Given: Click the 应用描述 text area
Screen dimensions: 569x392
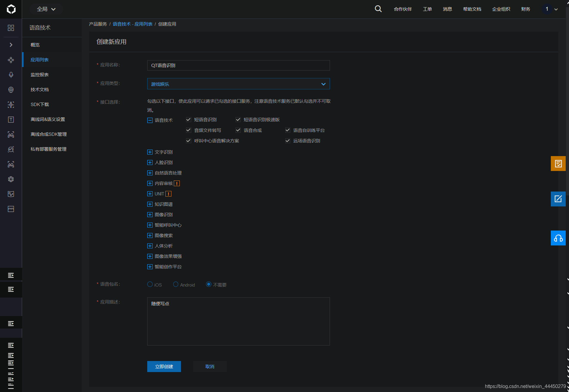Looking at the screenshot, I should [238, 321].
